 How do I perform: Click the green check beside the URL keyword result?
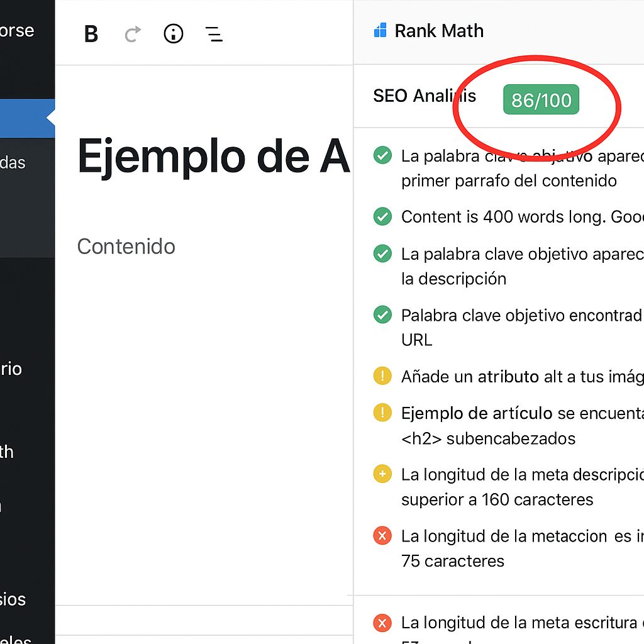coord(382,315)
